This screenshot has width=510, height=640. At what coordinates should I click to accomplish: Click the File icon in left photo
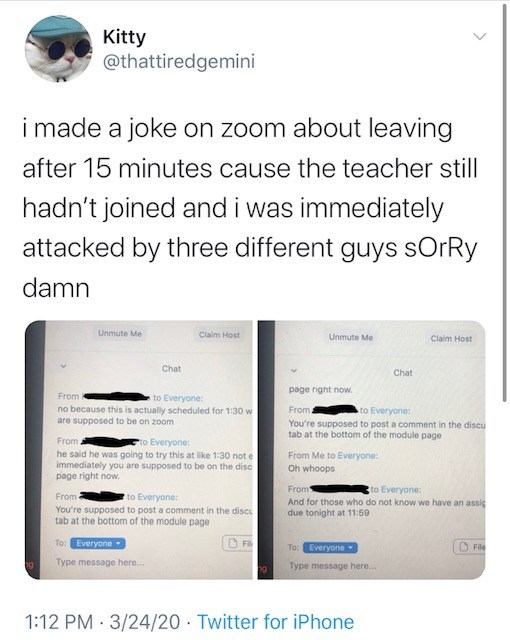click(x=237, y=544)
